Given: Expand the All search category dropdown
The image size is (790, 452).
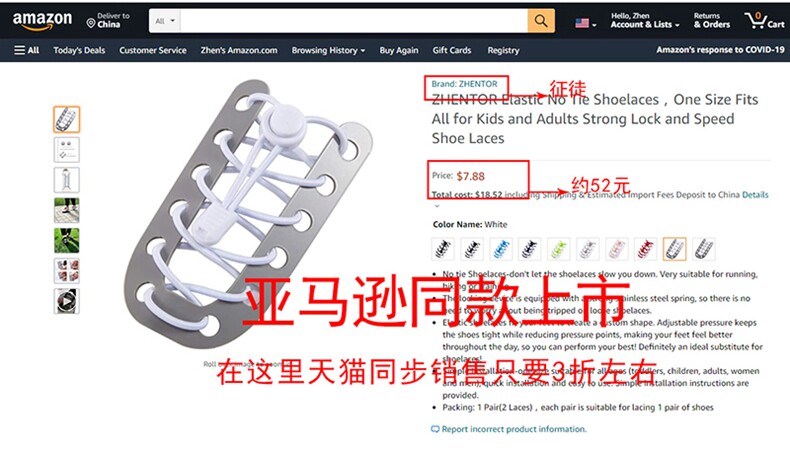Looking at the screenshot, I should pyautogui.click(x=165, y=21).
